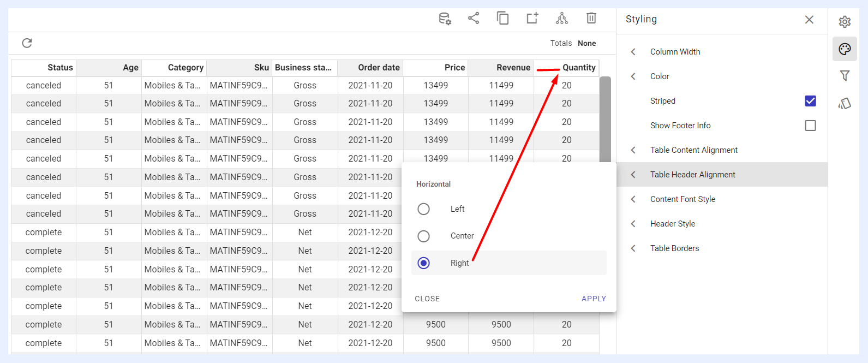The image size is (868, 363).
Task: Expand the Column Width section
Action: pyautogui.click(x=722, y=52)
